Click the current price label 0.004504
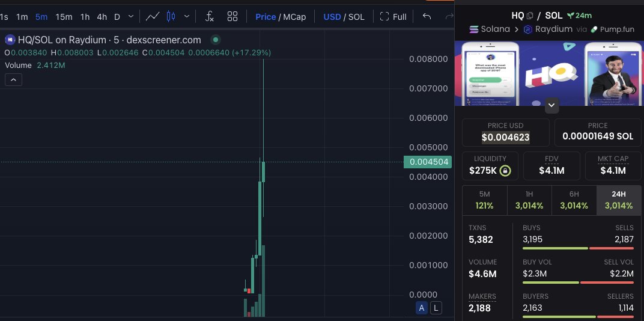The image size is (644, 321). point(428,162)
